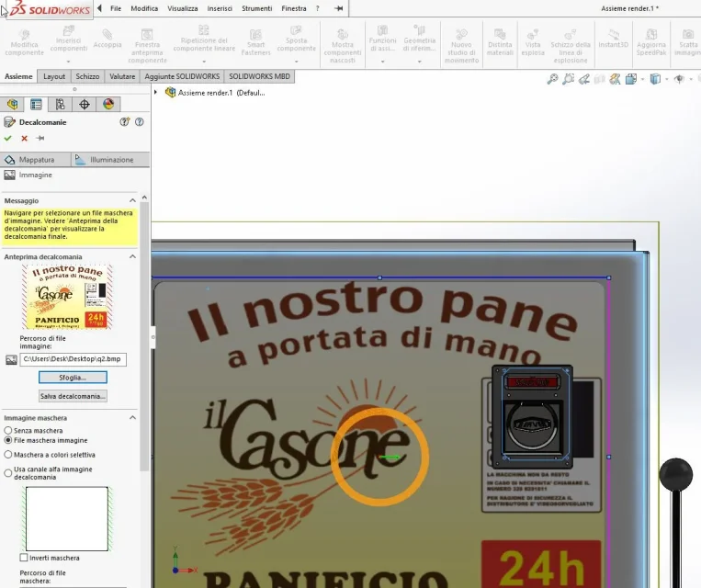Image resolution: width=701 pixels, height=588 pixels.
Task: Click the decal preview thumbnail
Action: click(67, 297)
